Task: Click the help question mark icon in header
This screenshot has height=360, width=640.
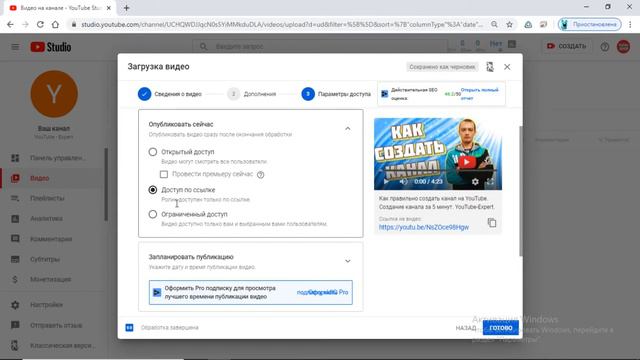Action: click(x=604, y=47)
